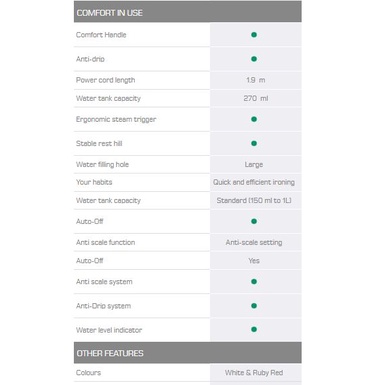The height and width of the screenshot is (385, 385).
Task: Click the Water level indicator green dot
Action: pyautogui.click(x=254, y=330)
